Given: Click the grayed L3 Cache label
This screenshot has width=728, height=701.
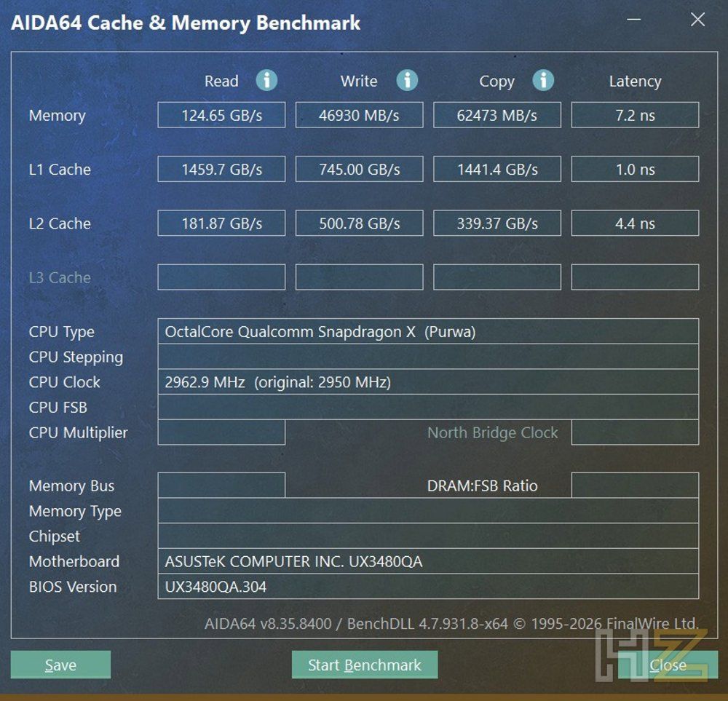Looking at the screenshot, I should [x=60, y=277].
